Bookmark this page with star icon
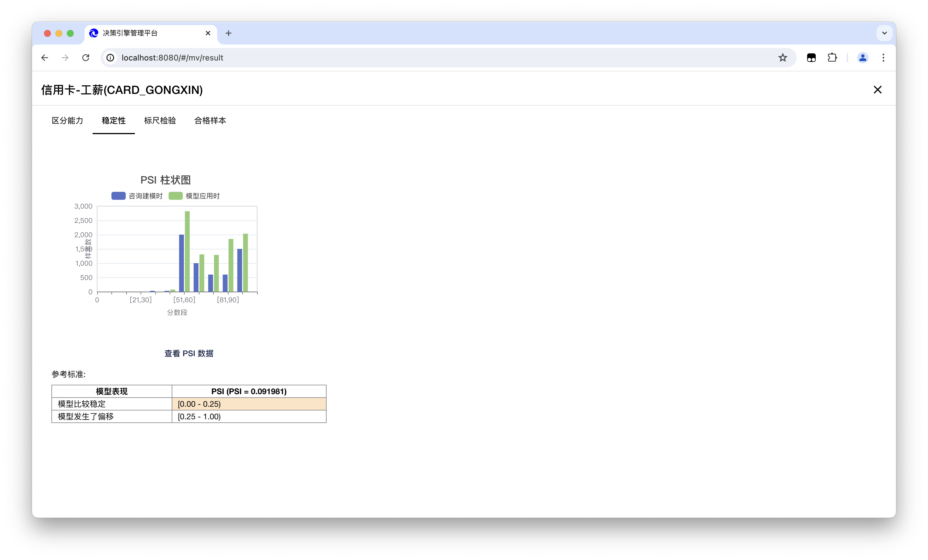 783,58
